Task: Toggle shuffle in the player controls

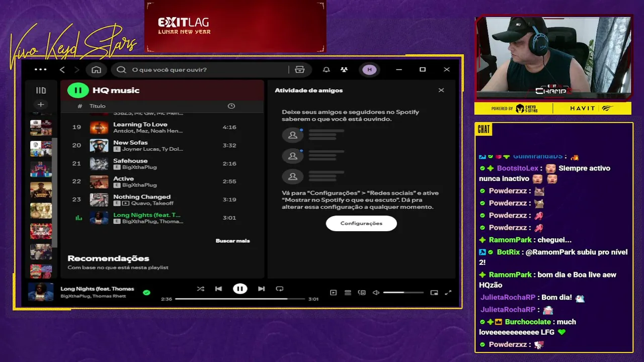Action: click(200, 289)
